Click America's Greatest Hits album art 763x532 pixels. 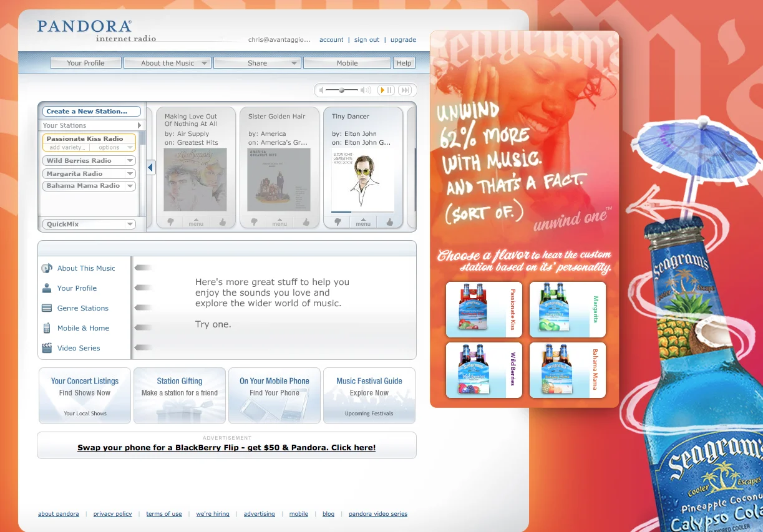(279, 180)
